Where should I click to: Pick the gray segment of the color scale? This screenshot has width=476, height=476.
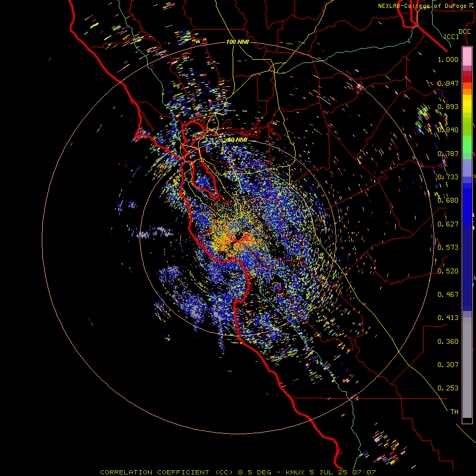tap(467, 368)
